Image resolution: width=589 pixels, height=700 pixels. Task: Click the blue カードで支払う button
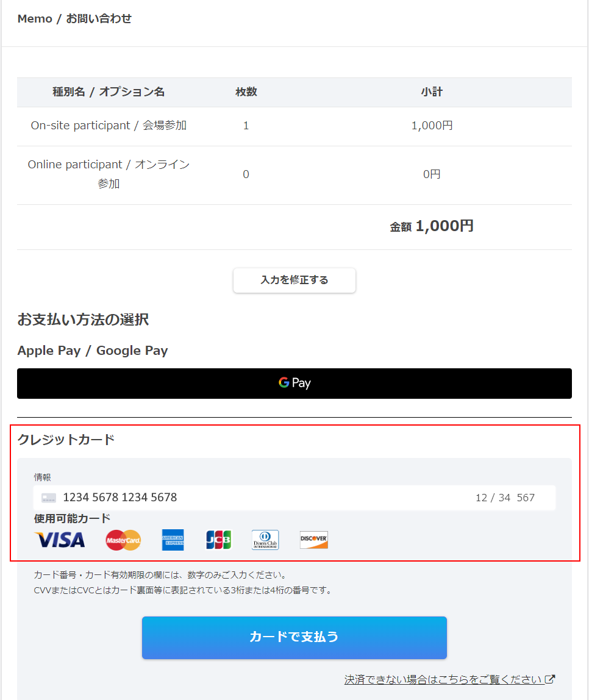click(x=294, y=638)
